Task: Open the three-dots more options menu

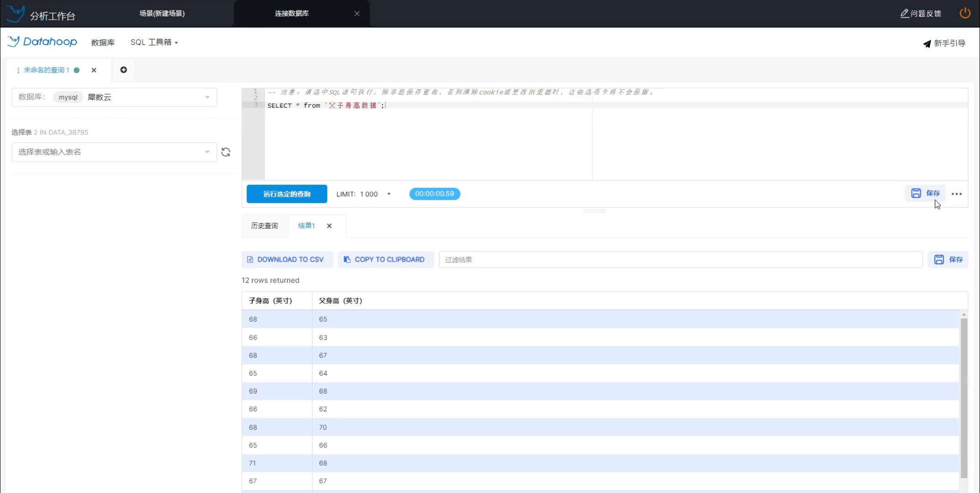Action: tap(957, 194)
